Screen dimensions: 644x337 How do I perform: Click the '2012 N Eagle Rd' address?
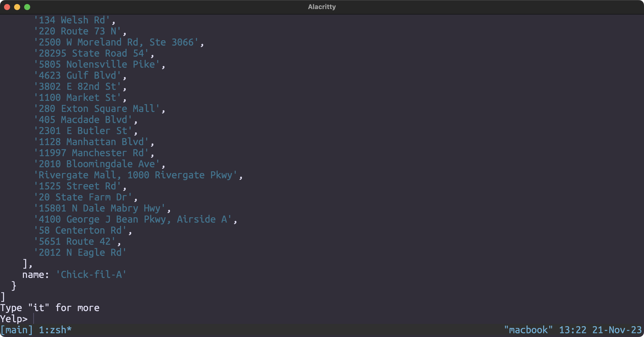click(x=80, y=252)
